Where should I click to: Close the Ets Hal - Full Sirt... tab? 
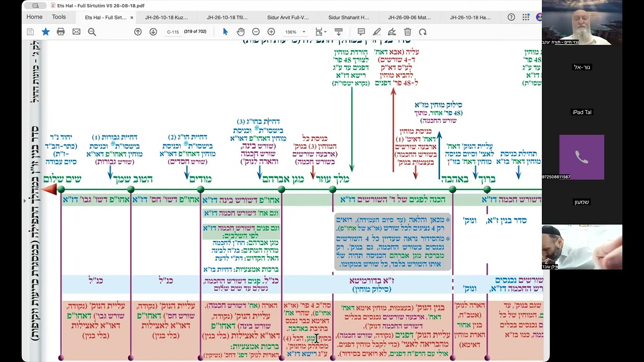132,18
